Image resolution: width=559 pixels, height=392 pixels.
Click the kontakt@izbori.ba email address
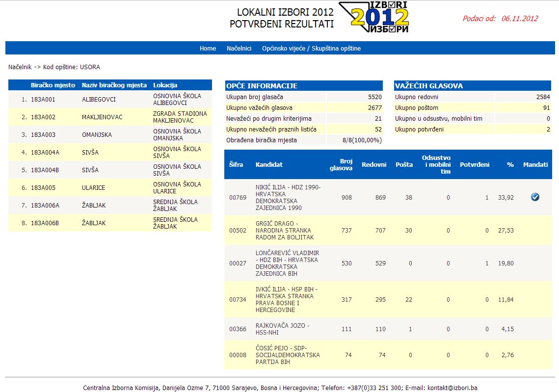pyautogui.click(x=452, y=388)
